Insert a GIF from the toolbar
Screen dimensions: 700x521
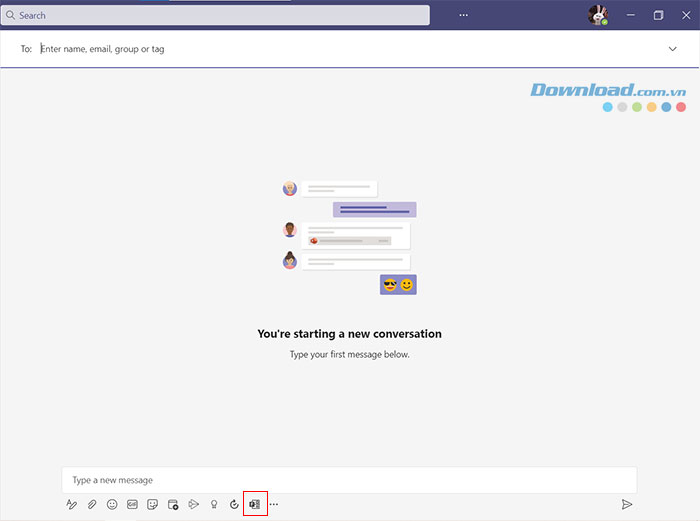[x=132, y=505]
